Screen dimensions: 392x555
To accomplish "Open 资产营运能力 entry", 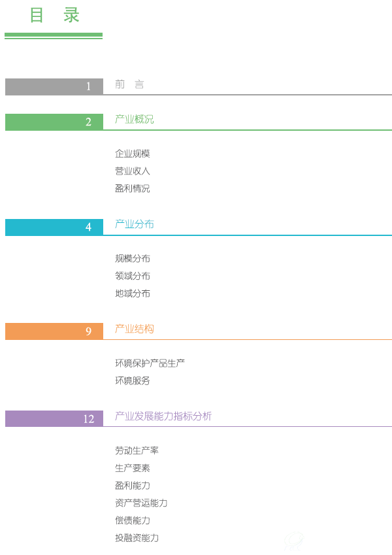I will 141,503.
